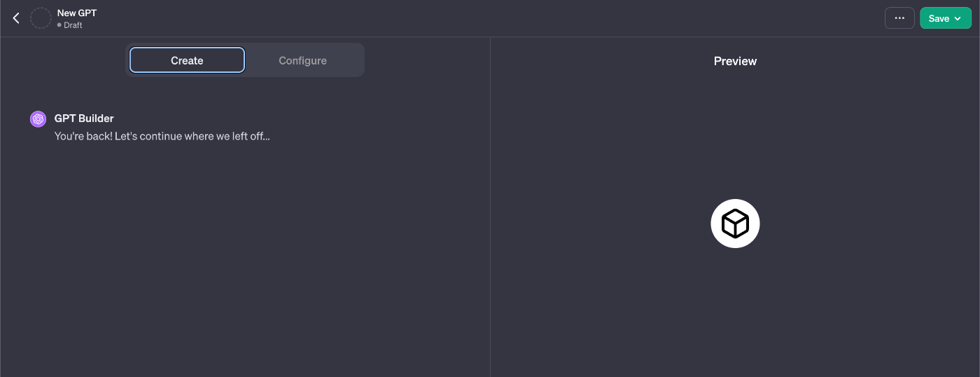The height and width of the screenshot is (377, 980).
Task: Switch to the Create tab
Action: [x=187, y=60]
